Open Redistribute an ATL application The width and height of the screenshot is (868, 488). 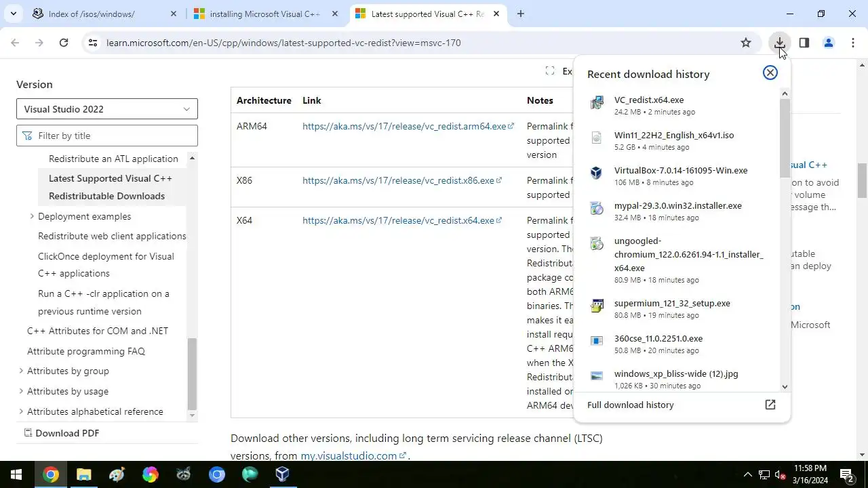pos(113,159)
